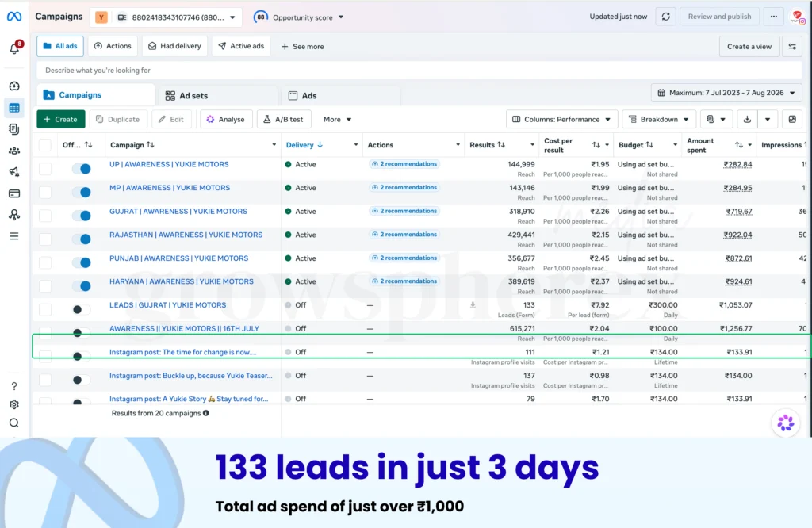Open the reports chart icon
This screenshot has height=528, width=812.
pyautogui.click(x=792, y=119)
